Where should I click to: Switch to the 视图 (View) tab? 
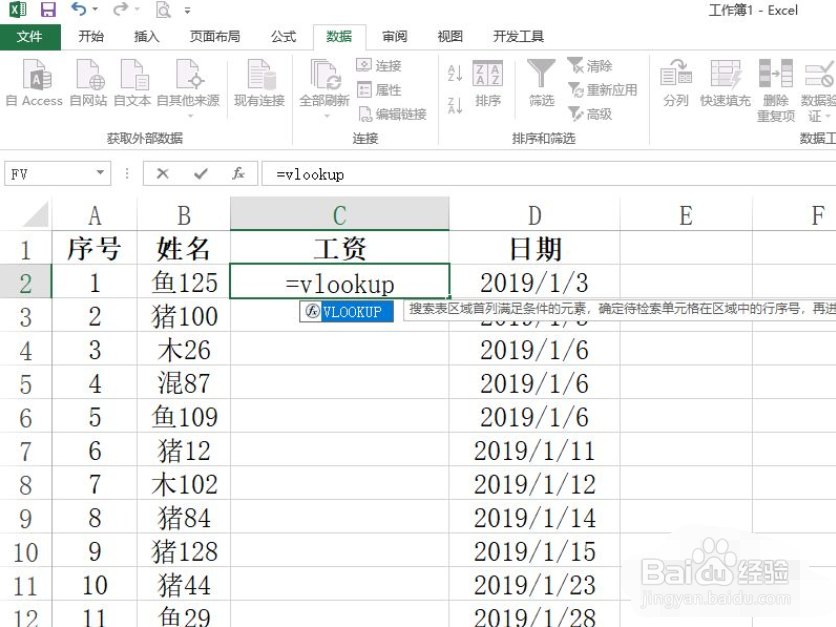(450, 36)
